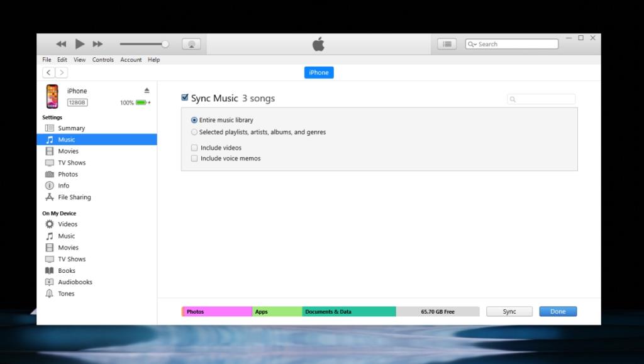Choose selected playlists, artists, albums, and genres

click(x=194, y=132)
